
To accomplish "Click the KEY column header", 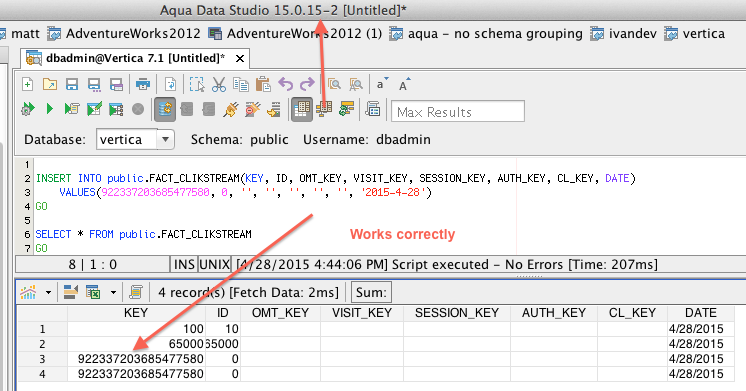I will tap(136, 313).
